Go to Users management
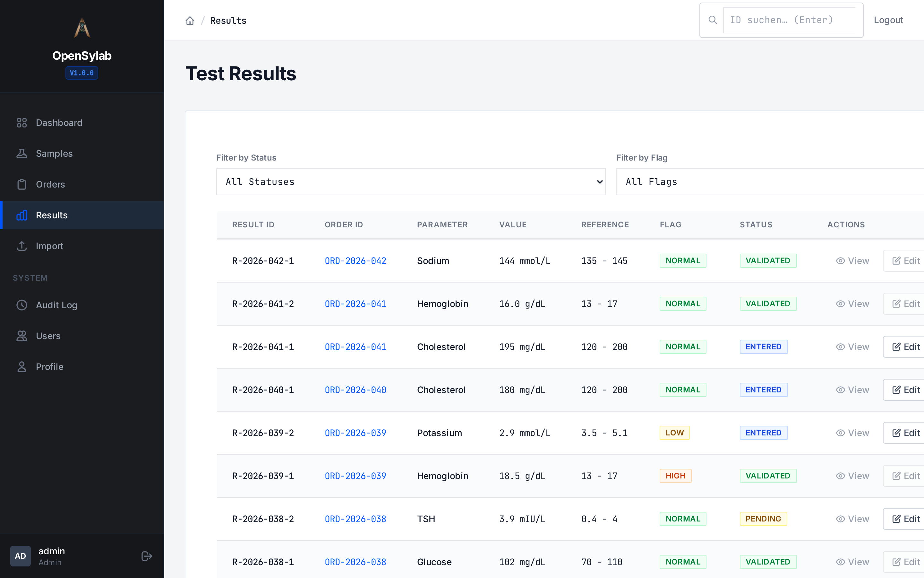The image size is (924, 578). pos(82,336)
